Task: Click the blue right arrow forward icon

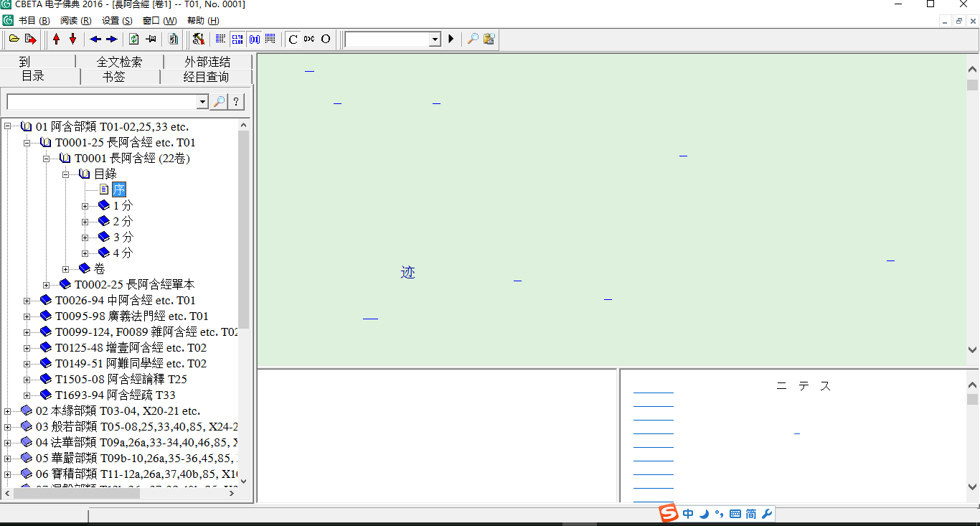Action: pyautogui.click(x=111, y=39)
